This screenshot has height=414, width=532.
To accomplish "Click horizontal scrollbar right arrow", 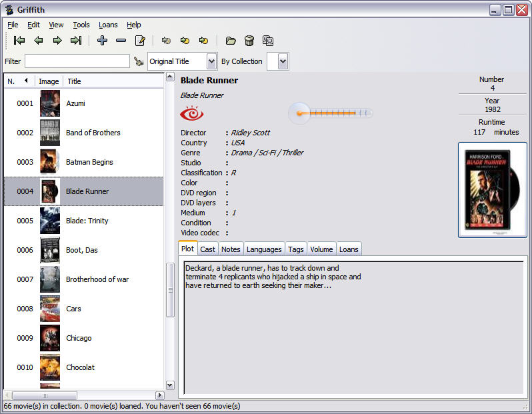I will 159,395.
